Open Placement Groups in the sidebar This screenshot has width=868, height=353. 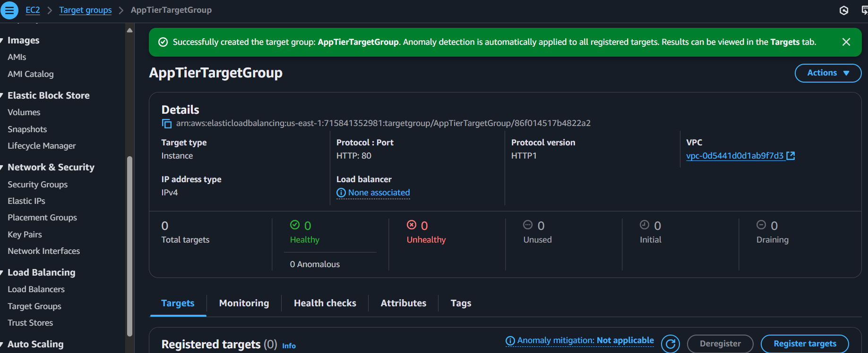(42, 218)
